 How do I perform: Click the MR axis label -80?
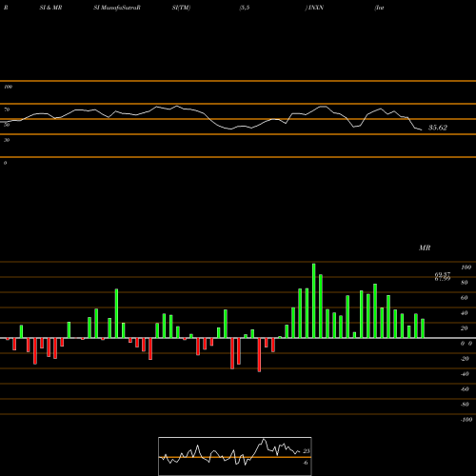(465, 405)
